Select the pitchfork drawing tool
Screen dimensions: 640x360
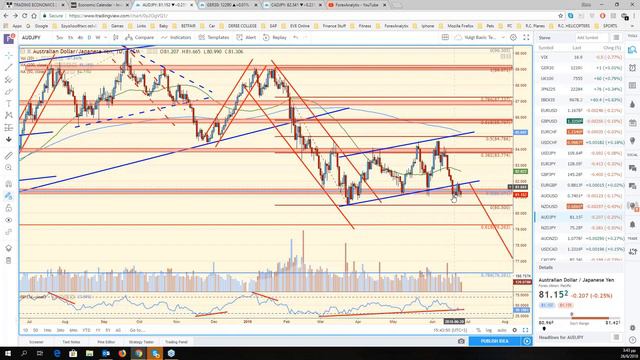[9, 80]
